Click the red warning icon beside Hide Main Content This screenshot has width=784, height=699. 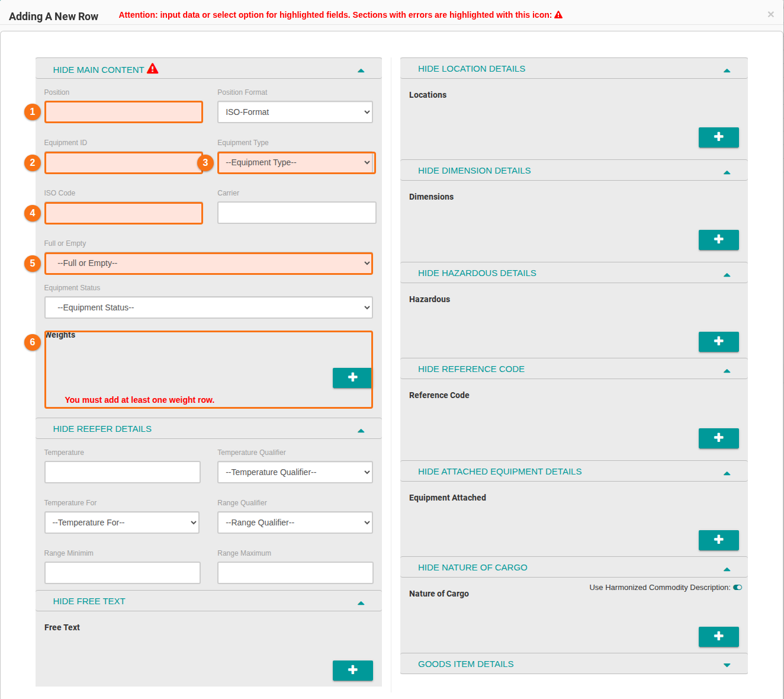[x=153, y=69]
